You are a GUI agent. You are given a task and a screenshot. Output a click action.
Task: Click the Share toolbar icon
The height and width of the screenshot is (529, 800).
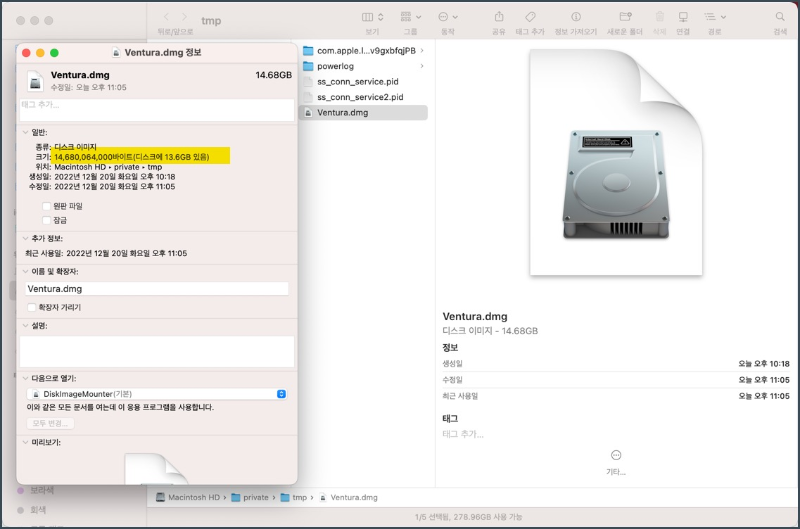[x=499, y=17]
